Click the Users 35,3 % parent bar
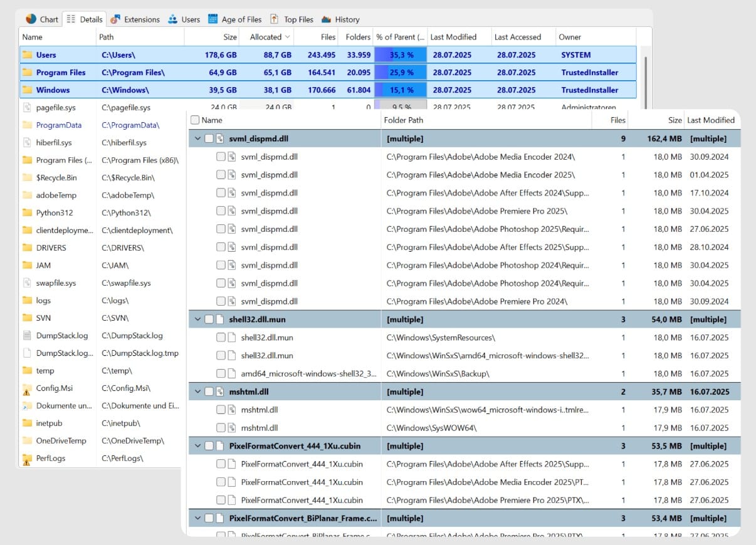The image size is (756, 545). [x=401, y=54]
